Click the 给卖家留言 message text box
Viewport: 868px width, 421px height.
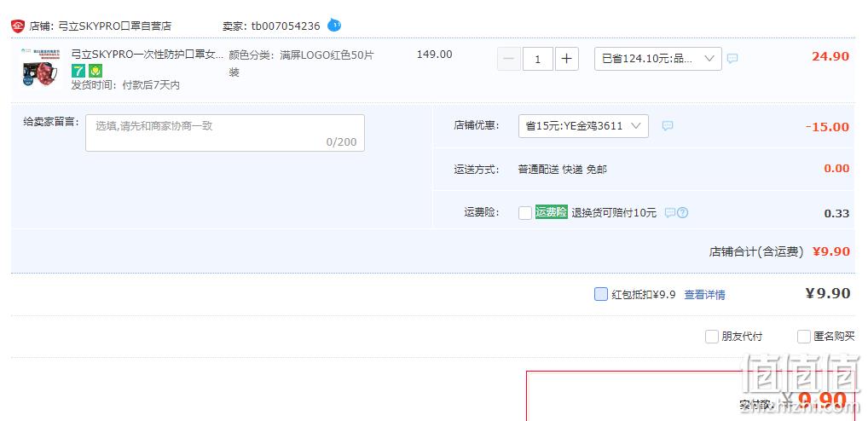tap(225, 133)
